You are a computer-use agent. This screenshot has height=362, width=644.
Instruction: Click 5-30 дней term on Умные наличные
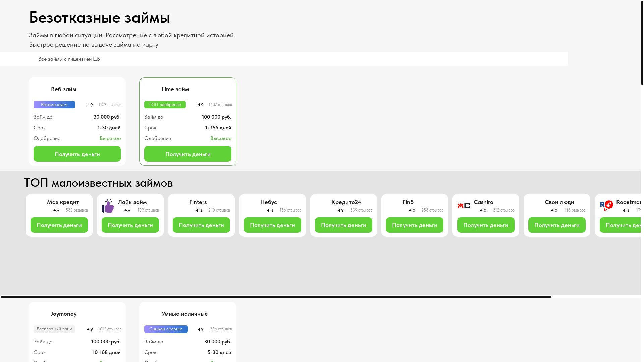pyautogui.click(x=219, y=352)
